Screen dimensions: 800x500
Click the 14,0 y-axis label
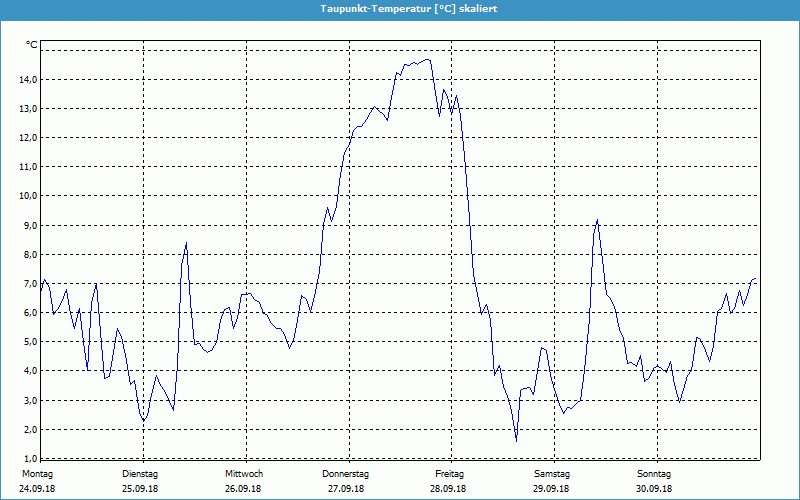point(28,80)
